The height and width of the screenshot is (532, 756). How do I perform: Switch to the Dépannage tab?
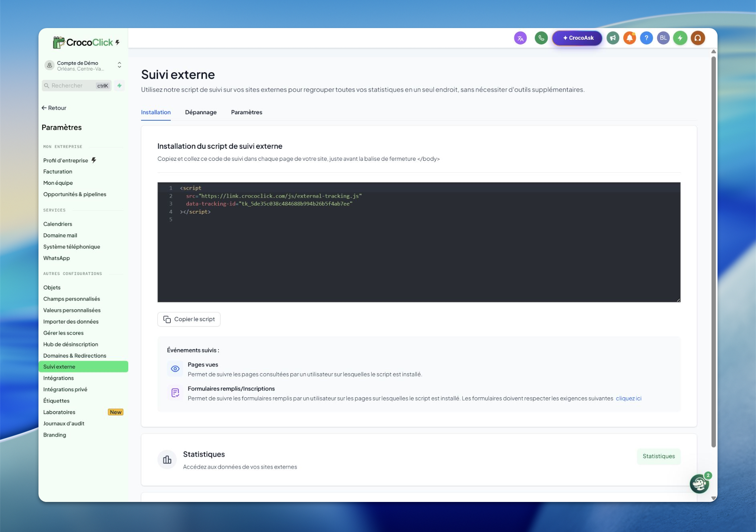(x=201, y=112)
